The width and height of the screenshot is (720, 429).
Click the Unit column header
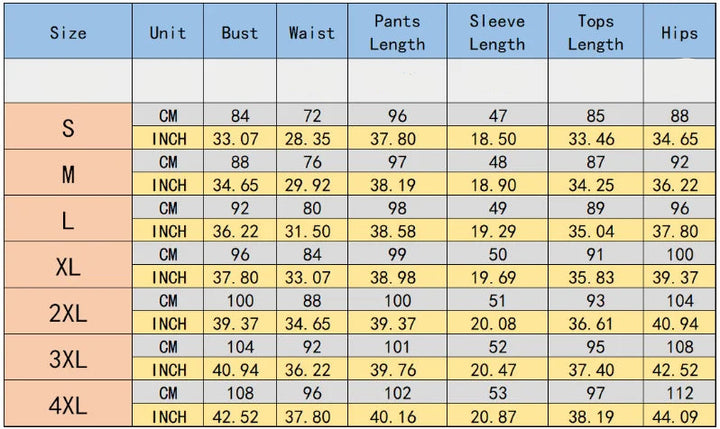pyautogui.click(x=168, y=32)
